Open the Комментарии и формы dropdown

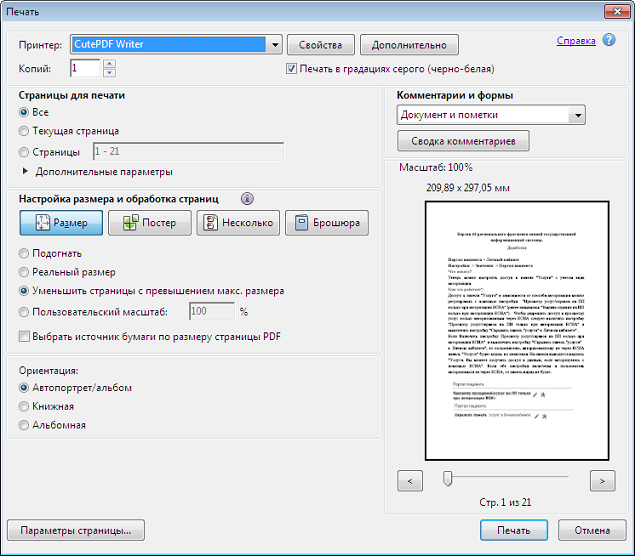[x=576, y=115]
